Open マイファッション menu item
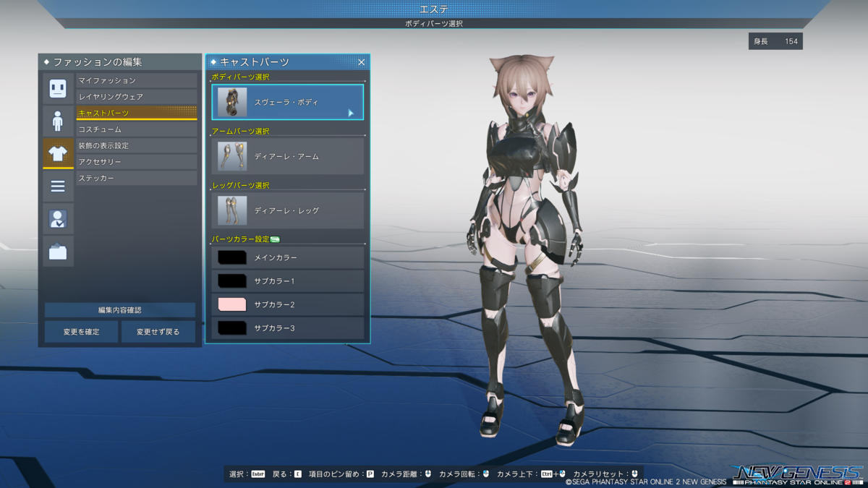Viewport: 868px width, 488px height. [x=137, y=80]
